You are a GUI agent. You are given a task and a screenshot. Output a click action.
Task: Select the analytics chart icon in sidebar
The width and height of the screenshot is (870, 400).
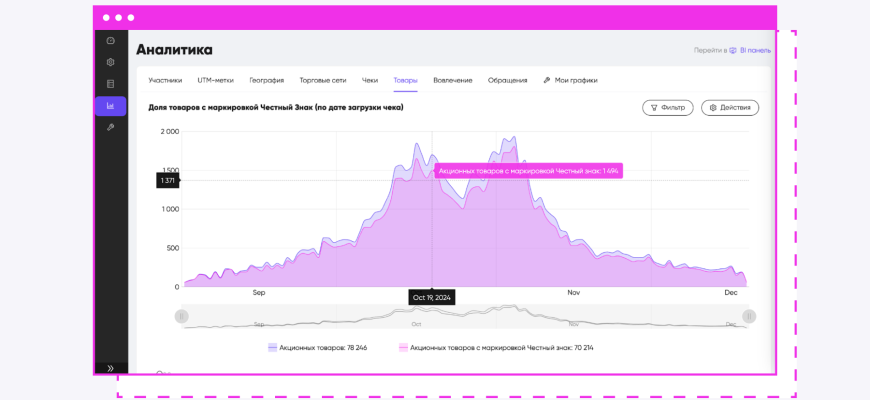pos(110,106)
